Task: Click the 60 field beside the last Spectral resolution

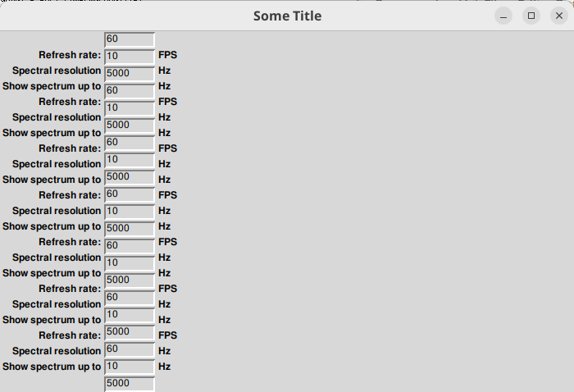Action: tap(130, 349)
